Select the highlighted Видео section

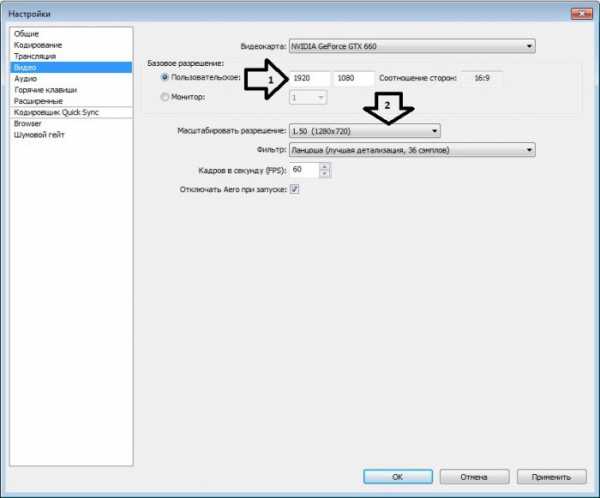[x=72, y=67]
